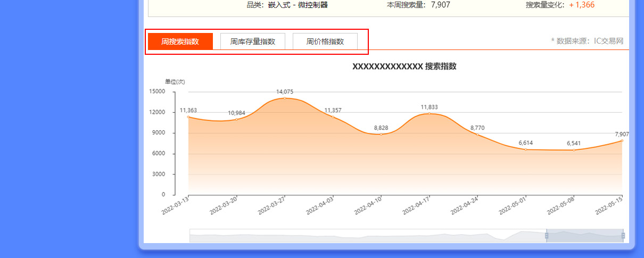Click the 10,984 data point label
Viewport: 644px width, 258px height.
pyautogui.click(x=236, y=113)
